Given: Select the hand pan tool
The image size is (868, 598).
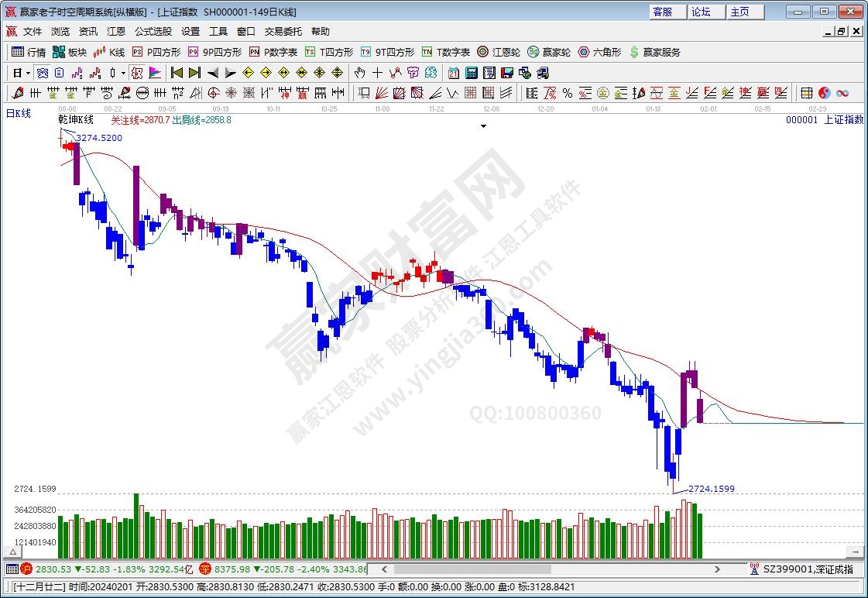Looking at the screenshot, I should point(359,73).
